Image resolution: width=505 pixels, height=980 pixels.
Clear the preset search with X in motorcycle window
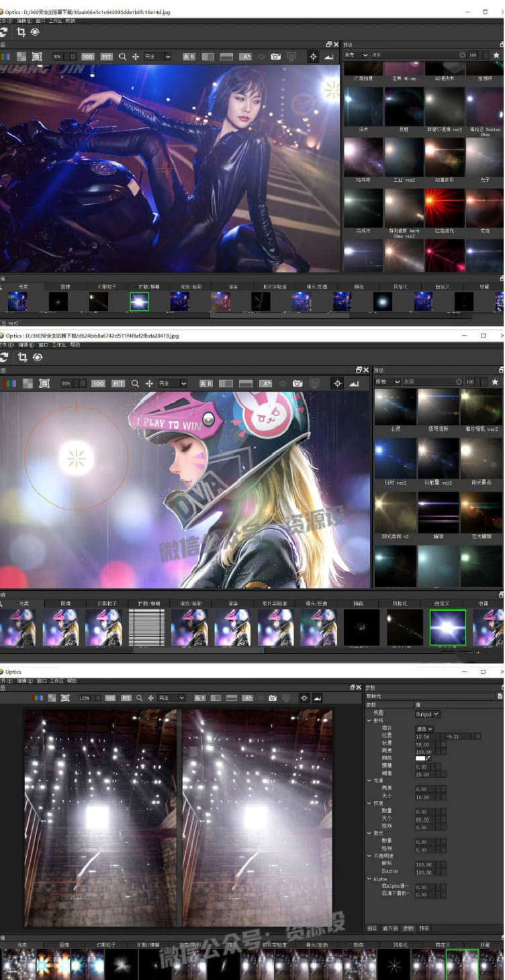click(x=463, y=55)
